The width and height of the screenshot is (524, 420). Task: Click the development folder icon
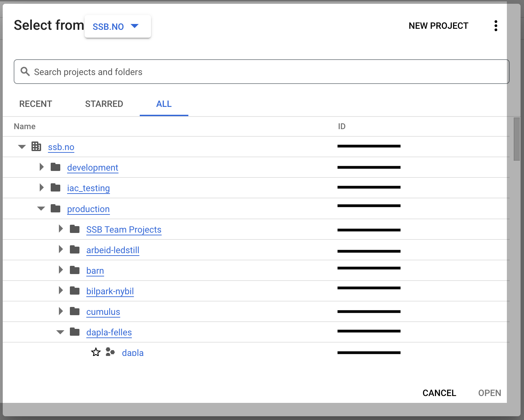(55, 167)
